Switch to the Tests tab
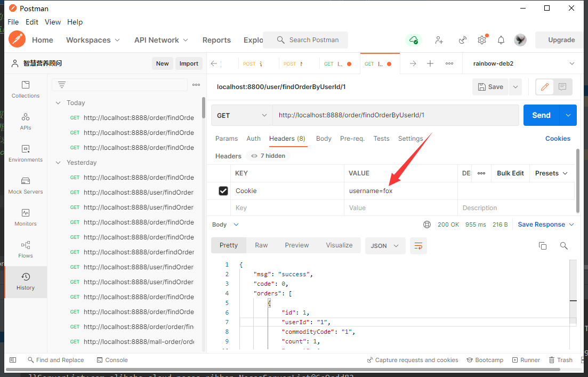The height and width of the screenshot is (377, 588). click(x=381, y=139)
